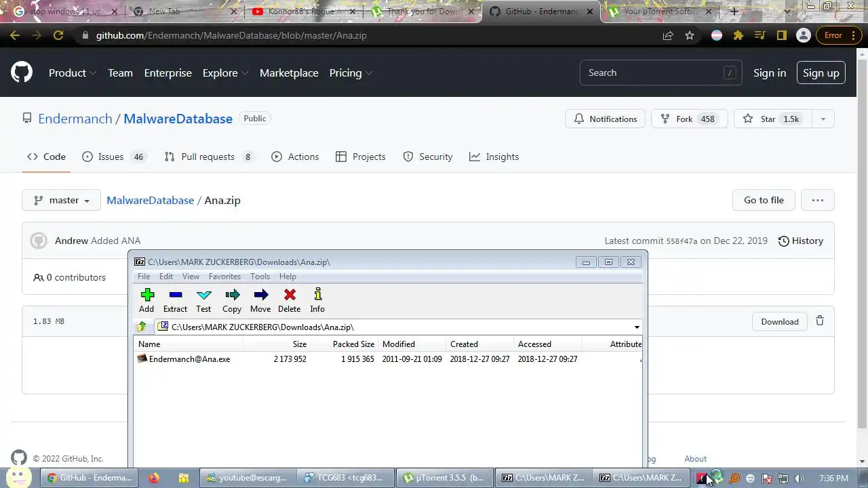
Task: Bookmark this page with the star icon
Action: (x=690, y=35)
